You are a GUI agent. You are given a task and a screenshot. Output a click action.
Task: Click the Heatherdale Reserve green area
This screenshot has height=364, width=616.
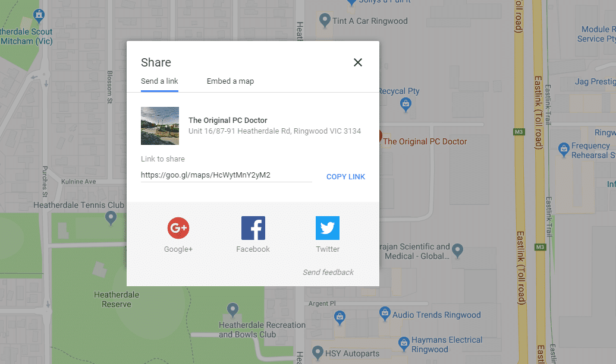(116, 299)
